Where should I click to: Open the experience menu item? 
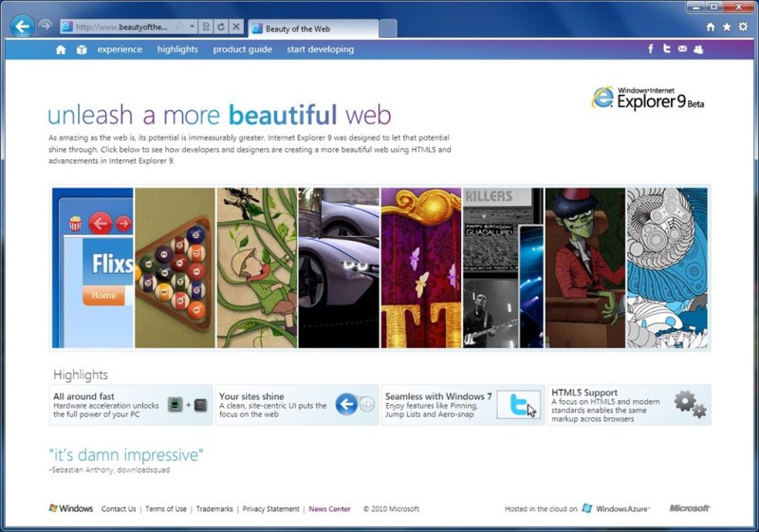click(120, 49)
